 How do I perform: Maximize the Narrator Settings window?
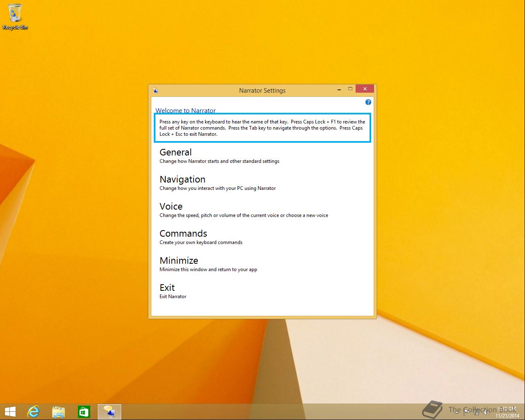tap(350, 89)
